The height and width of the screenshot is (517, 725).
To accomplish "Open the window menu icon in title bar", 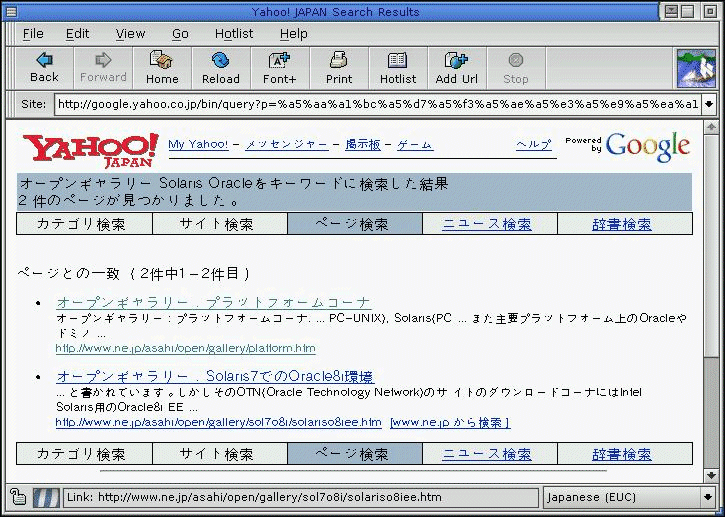I will tap(10, 12).
